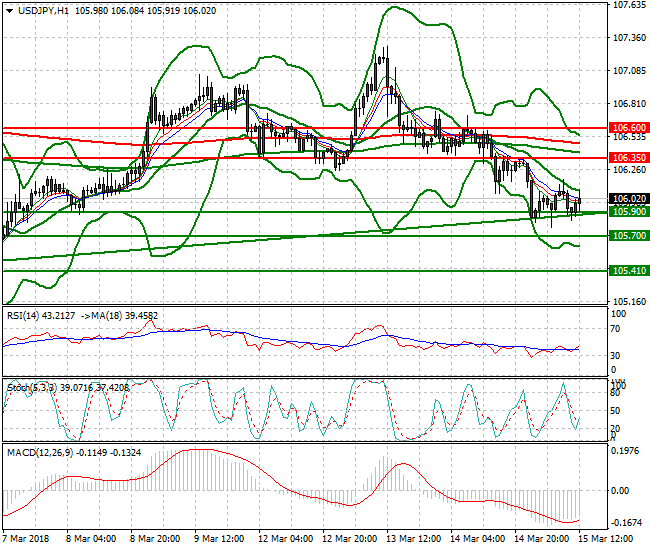650x550 pixels.
Task: Click the RSI(14) indicator label
Action: pos(22,316)
